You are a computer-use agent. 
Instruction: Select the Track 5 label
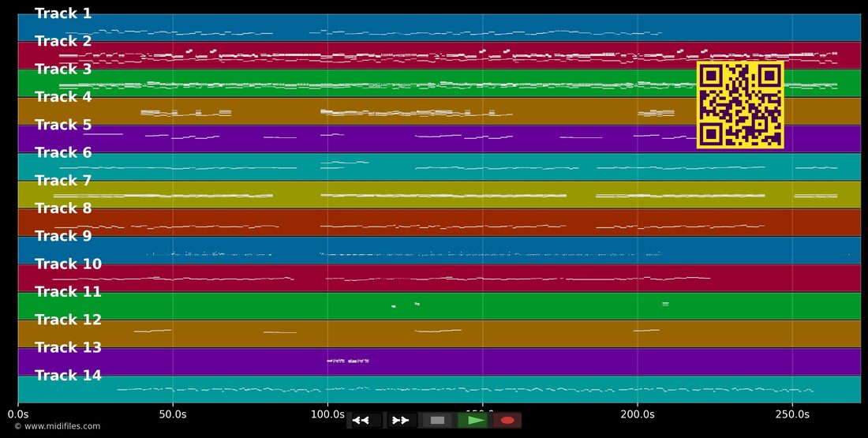click(x=63, y=125)
